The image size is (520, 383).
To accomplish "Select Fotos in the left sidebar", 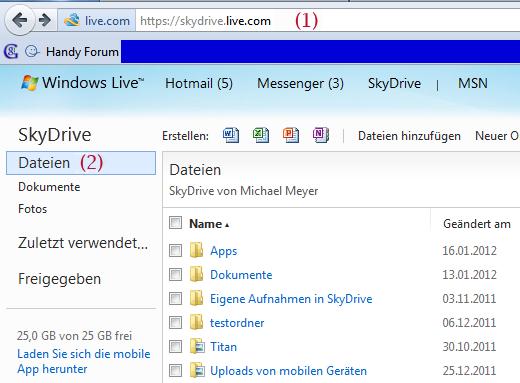I will pyautogui.click(x=32, y=209).
